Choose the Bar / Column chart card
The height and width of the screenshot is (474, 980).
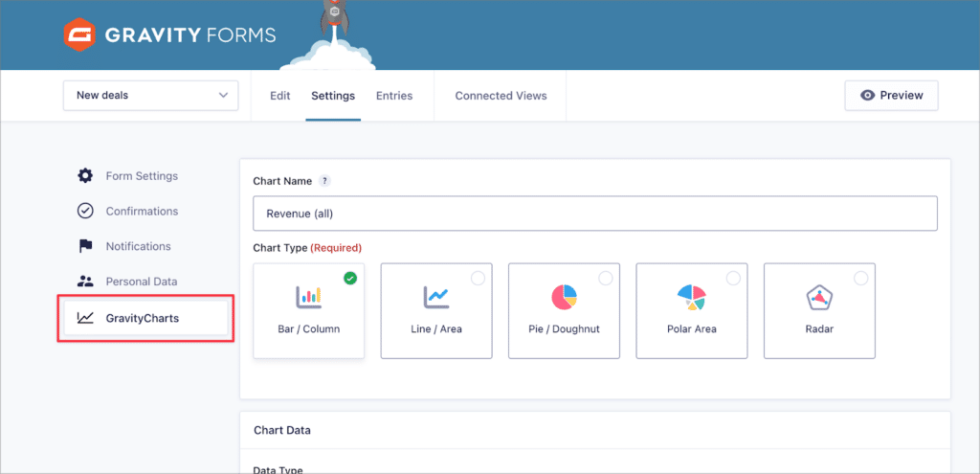click(x=309, y=311)
